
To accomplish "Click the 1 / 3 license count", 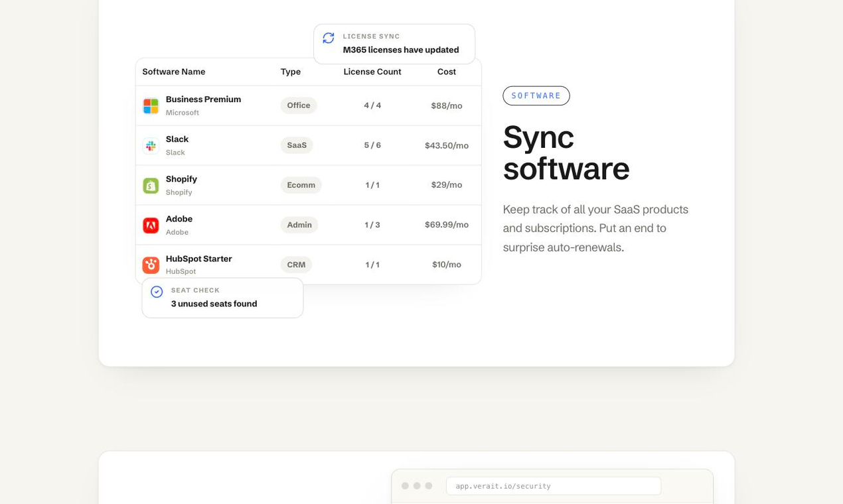I will 372,225.
